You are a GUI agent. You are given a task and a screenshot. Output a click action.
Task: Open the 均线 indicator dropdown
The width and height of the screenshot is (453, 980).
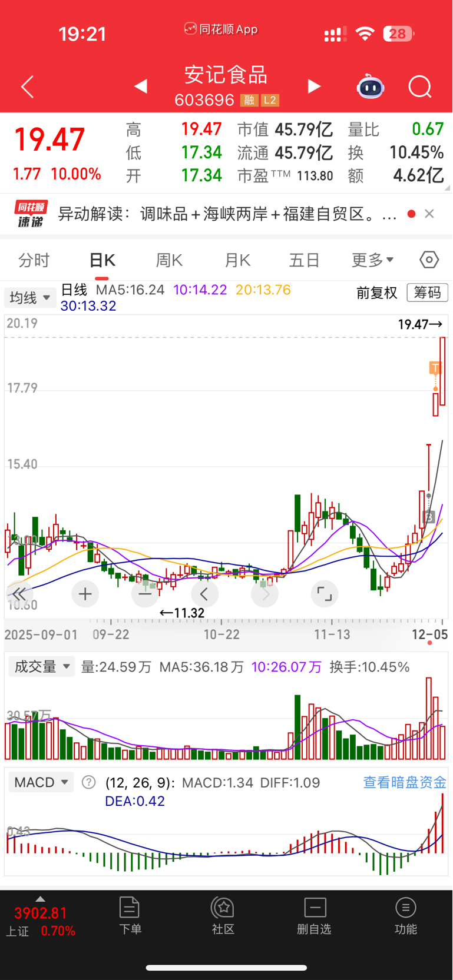30,298
